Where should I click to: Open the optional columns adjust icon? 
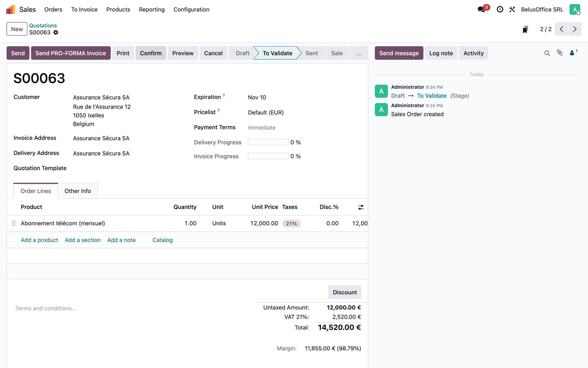(361, 207)
